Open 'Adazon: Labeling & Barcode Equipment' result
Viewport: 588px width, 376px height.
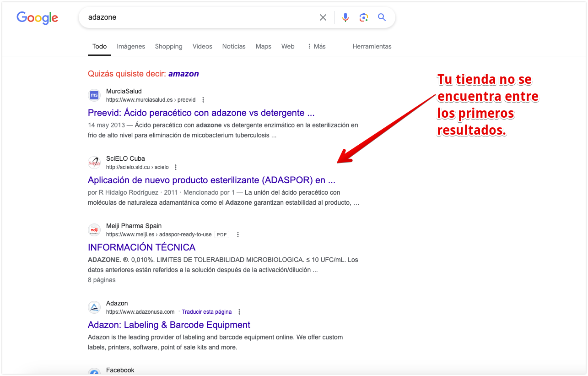[x=169, y=325]
